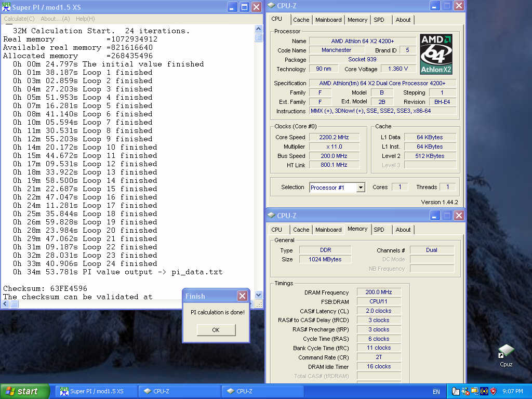Click the Level 2 512 KBytes value
Image resolution: width=532 pixels, height=399 pixels.
[430, 156]
